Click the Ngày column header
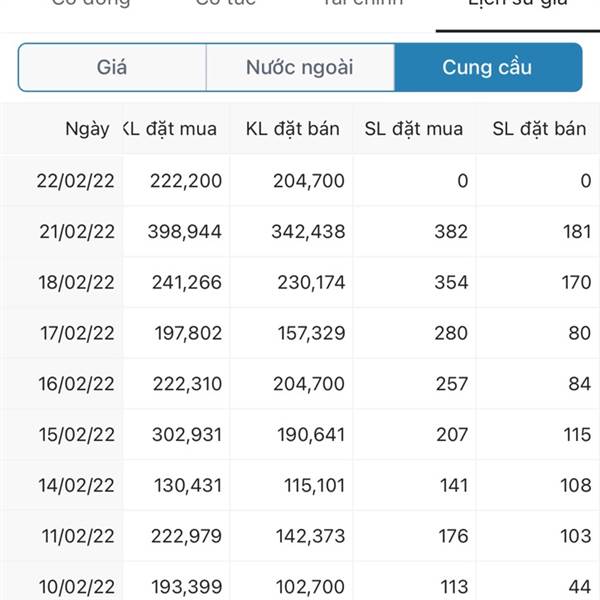Image resolution: width=600 pixels, height=600 pixels. point(87,129)
